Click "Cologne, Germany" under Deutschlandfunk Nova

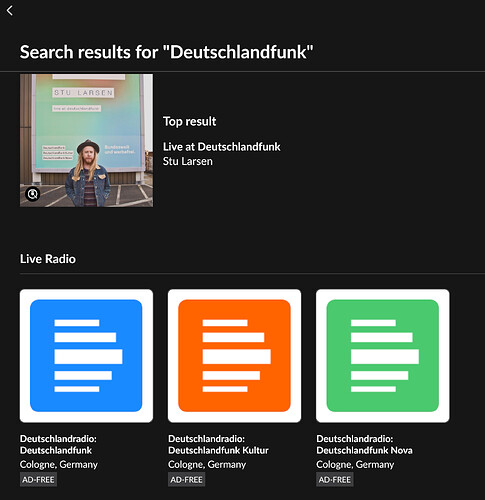tap(355, 464)
